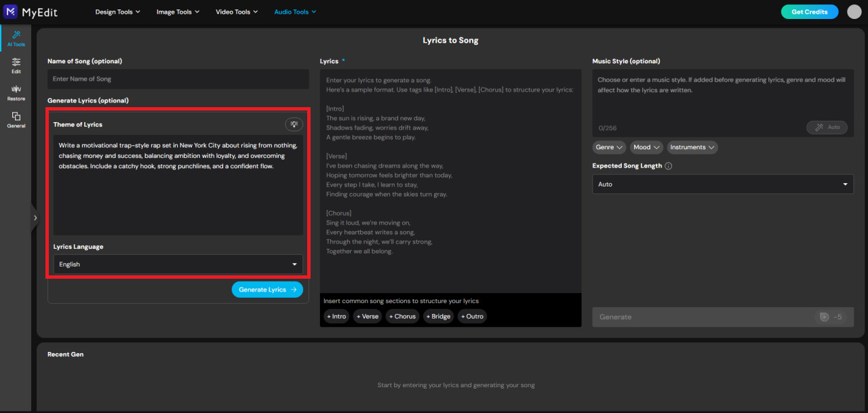Collapse the sidebar using the chevron arrow
Image resolution: width=868 pixels, height=413 pixels.
click(35, 218)
